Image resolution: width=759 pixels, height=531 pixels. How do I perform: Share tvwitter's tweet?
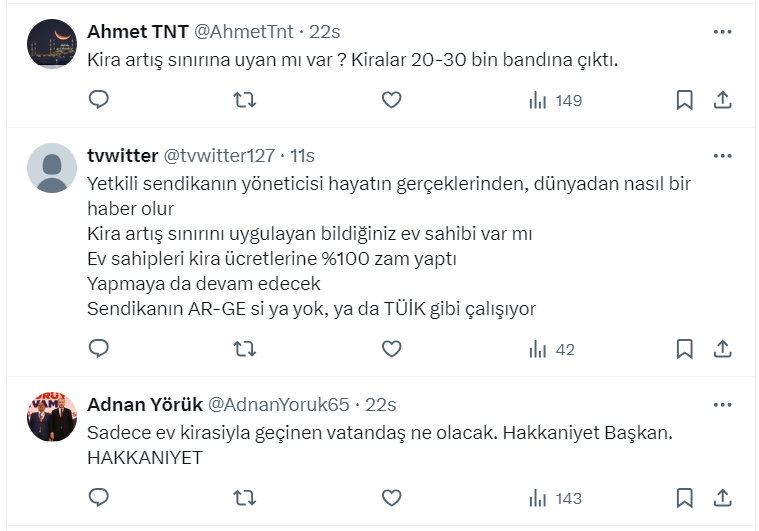(x=723, y=349)
